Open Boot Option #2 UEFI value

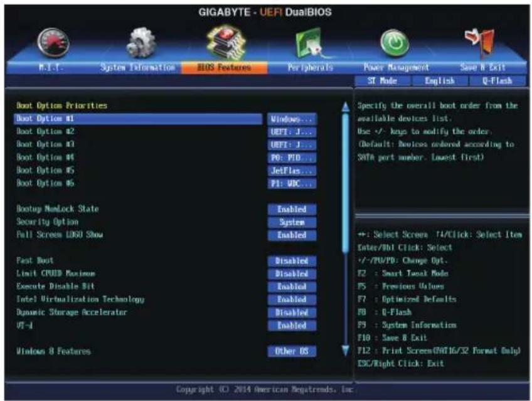coord(292,132)
